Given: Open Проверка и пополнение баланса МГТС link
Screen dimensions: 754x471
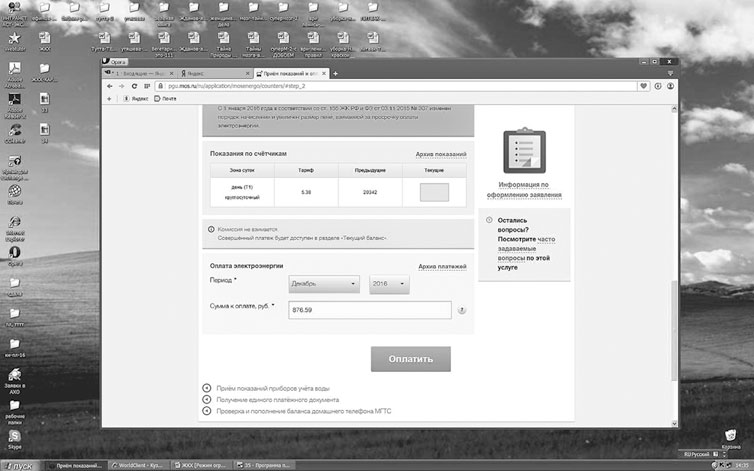Looking at the screenshot, I should click(x=303, y=411).
